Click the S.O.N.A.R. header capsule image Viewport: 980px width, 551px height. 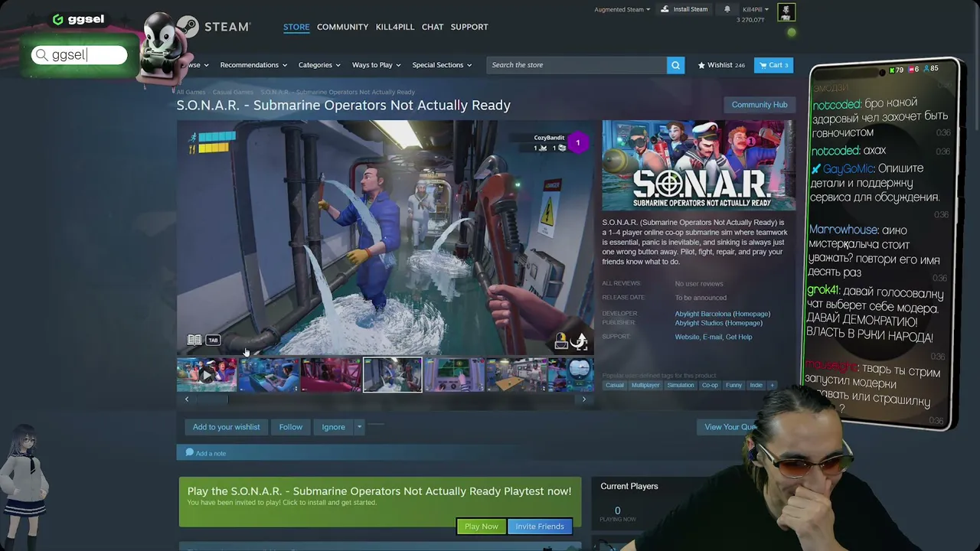coord(698,165)
